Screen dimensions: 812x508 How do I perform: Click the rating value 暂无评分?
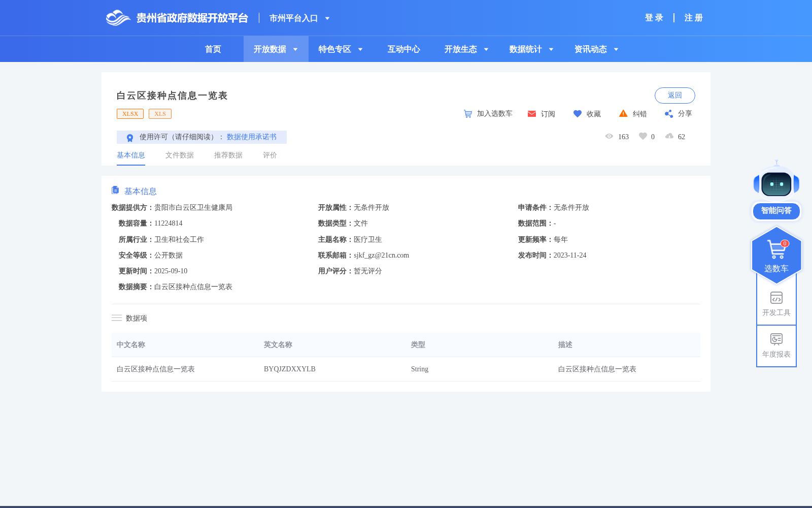coord(368,271)
